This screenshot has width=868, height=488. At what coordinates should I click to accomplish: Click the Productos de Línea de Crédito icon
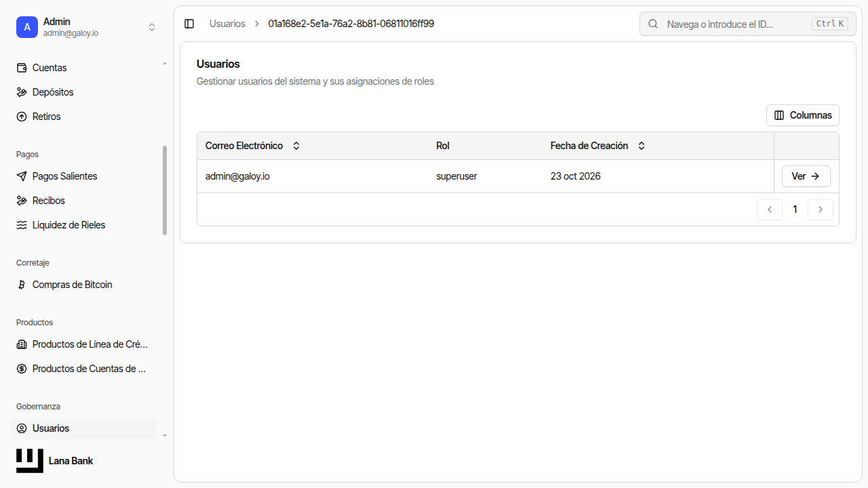(x=21, y=344)
